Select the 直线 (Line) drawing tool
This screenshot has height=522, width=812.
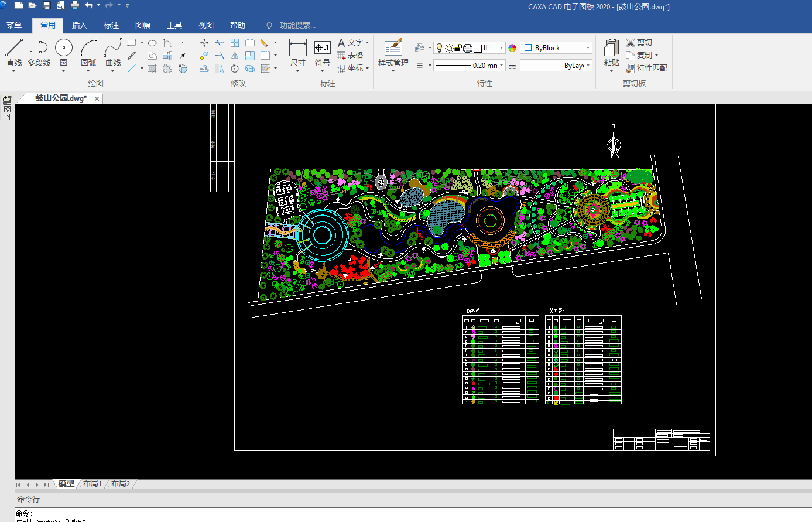pos(13,48)
